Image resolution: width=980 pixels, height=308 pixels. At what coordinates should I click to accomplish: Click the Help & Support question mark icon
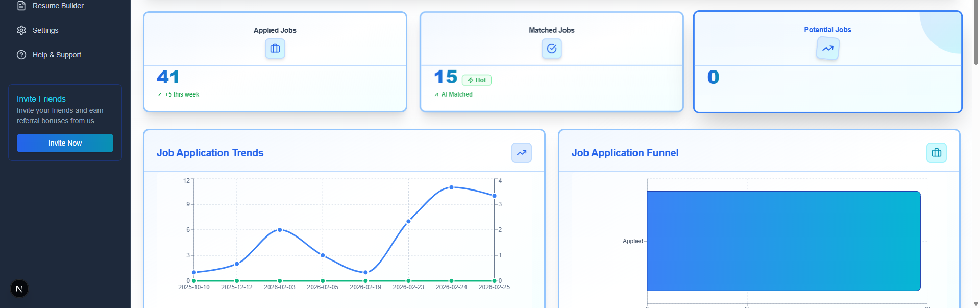21,55
